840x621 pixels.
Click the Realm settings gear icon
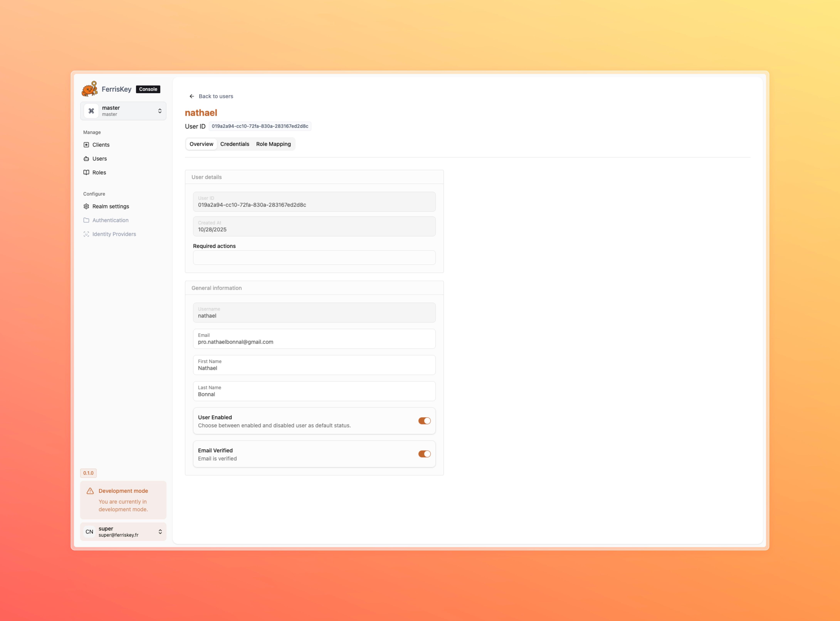[86, 206]
